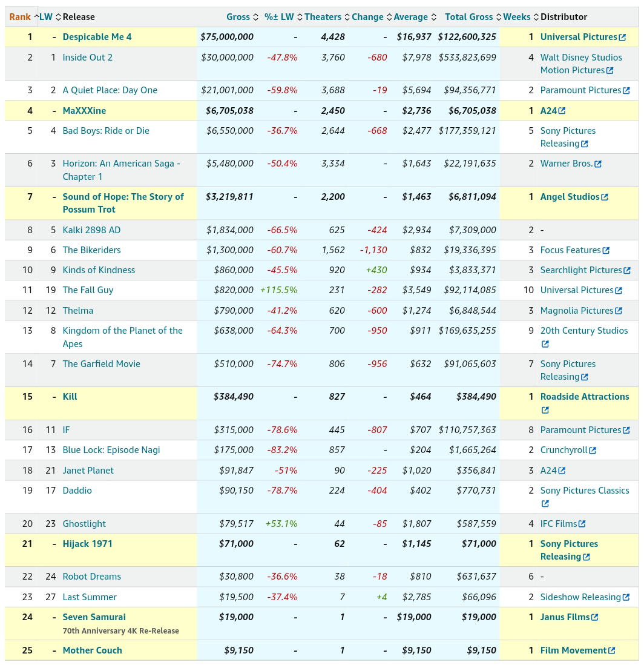Viewport: 644px width, 665px height.
Task: Open external link icon under 20th Century Studios
Action: click(545, 344)
